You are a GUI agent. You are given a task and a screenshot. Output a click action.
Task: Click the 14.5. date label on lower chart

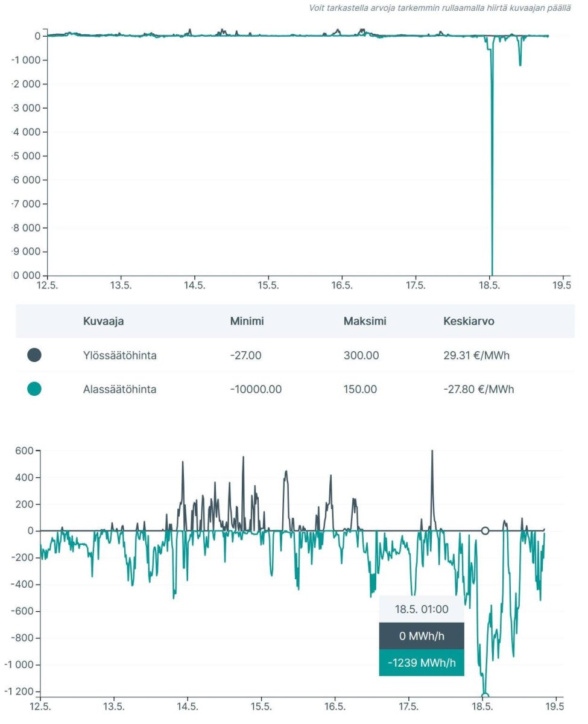(188, 707)
